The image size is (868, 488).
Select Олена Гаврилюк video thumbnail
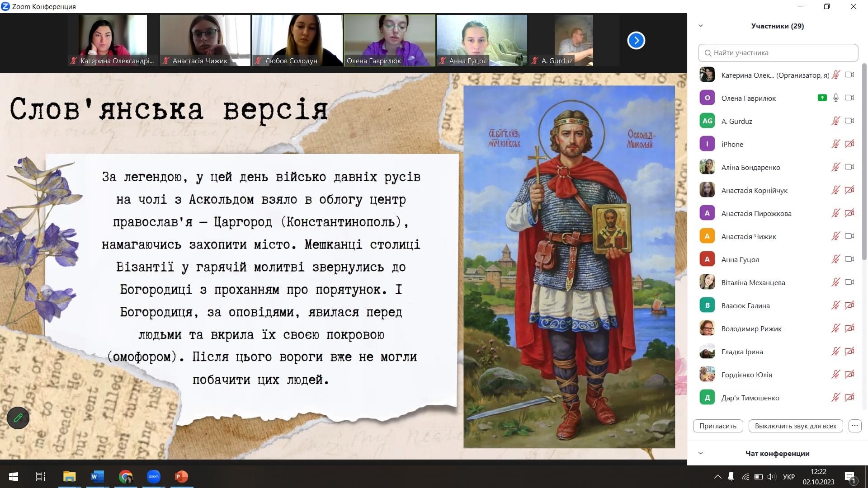point(389,40)
